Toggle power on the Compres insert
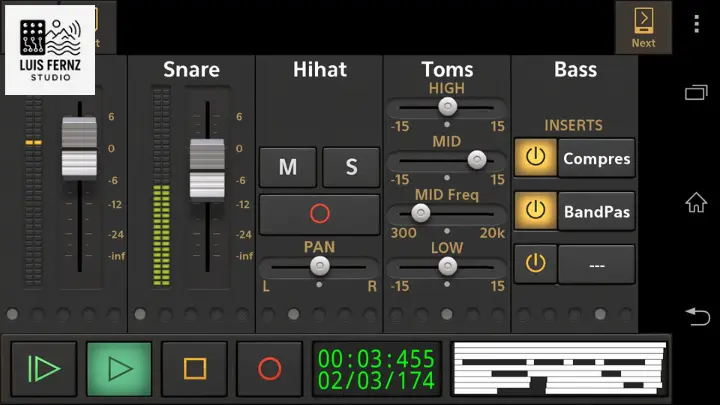720x405 pixels. [535, 158]
